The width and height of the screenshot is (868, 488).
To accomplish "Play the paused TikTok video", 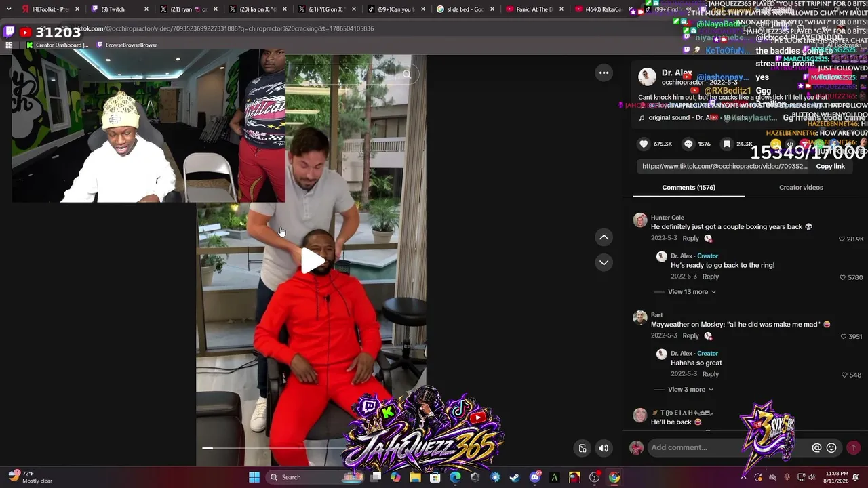I will click(312, 262).
